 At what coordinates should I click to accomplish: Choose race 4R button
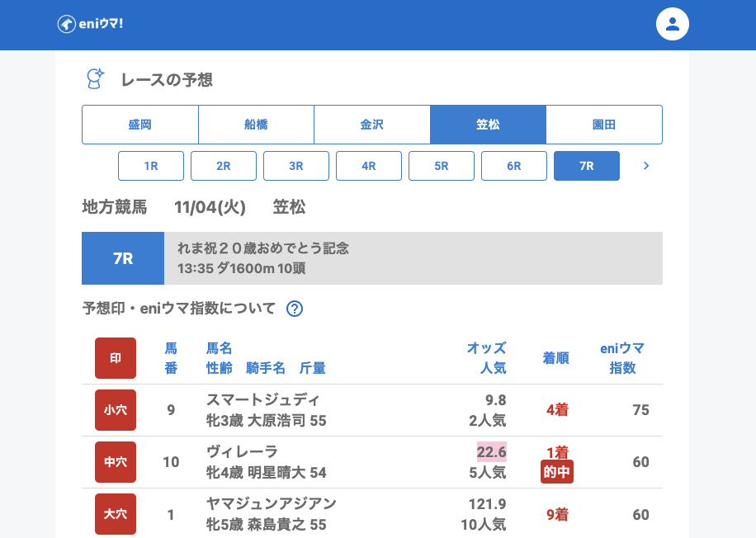pyautogui.click(x=369, y=166)
